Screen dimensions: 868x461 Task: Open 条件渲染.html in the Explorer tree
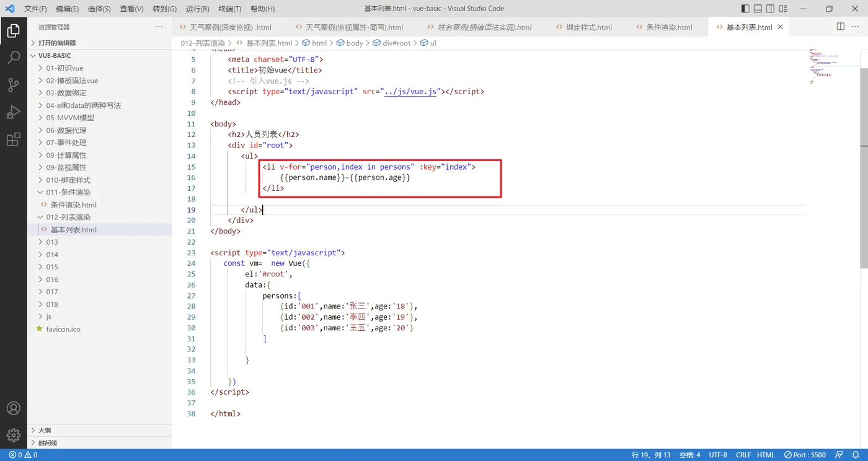coord(73,204)
